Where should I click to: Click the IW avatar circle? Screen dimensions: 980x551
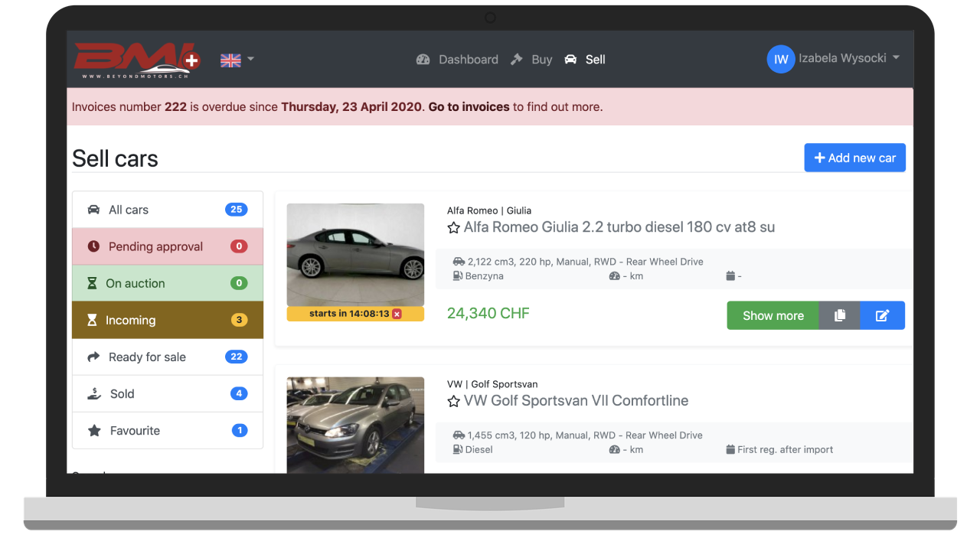[780, 59]
